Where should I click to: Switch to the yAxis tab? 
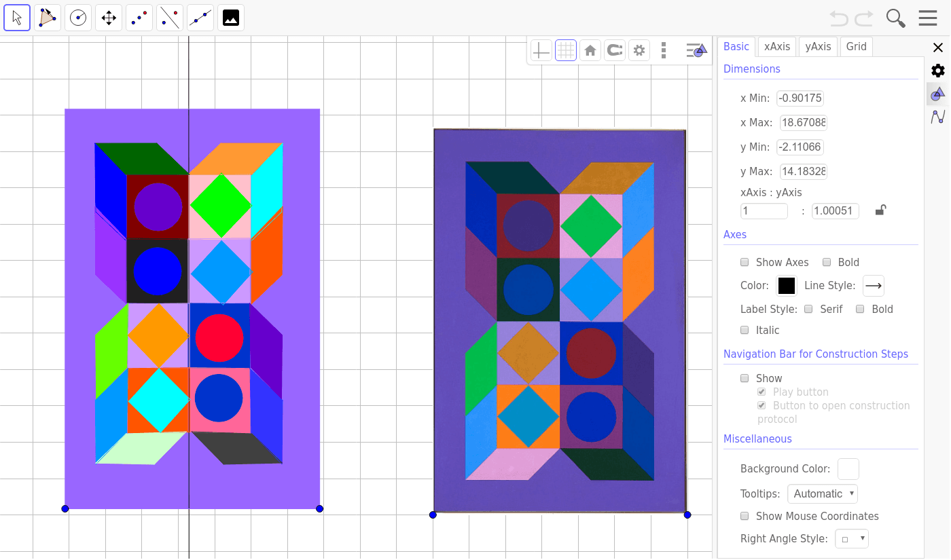click(x=818, y=46)
